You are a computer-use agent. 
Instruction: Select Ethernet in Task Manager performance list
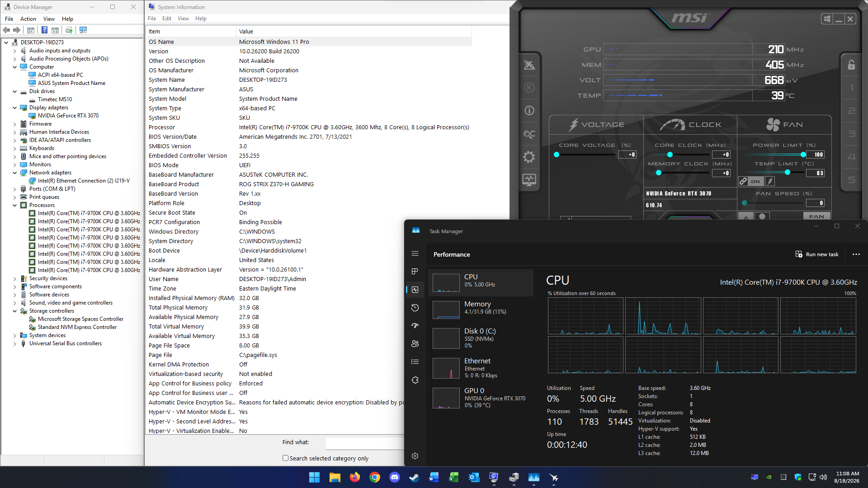[x=481, y=368]
